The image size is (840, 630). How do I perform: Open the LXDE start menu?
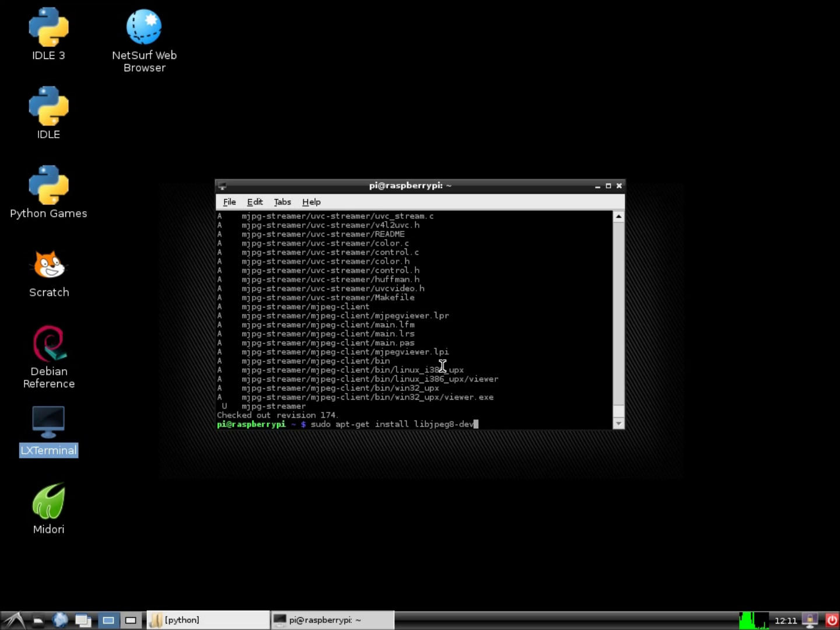(x=14, y=620)
